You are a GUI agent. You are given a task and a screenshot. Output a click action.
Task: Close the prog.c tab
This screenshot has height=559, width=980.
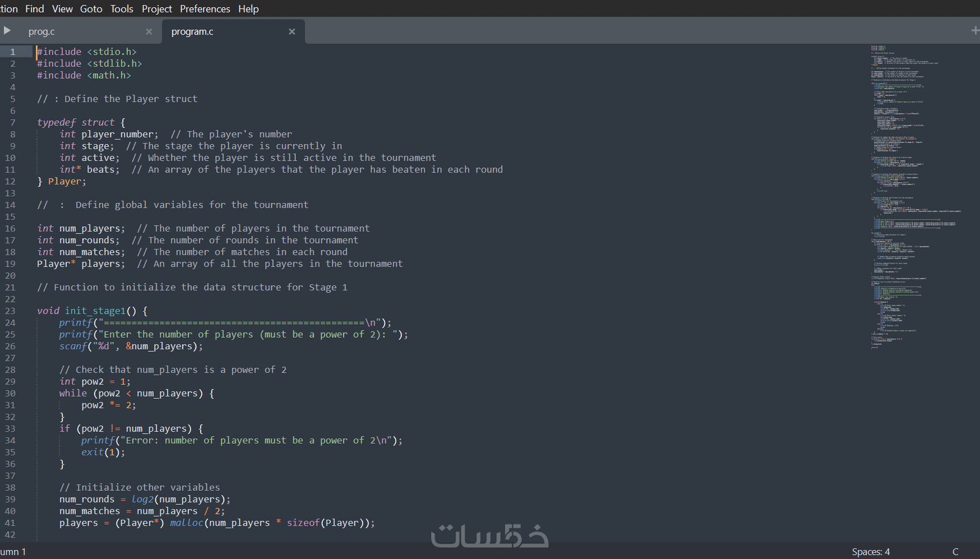(149, 31)
